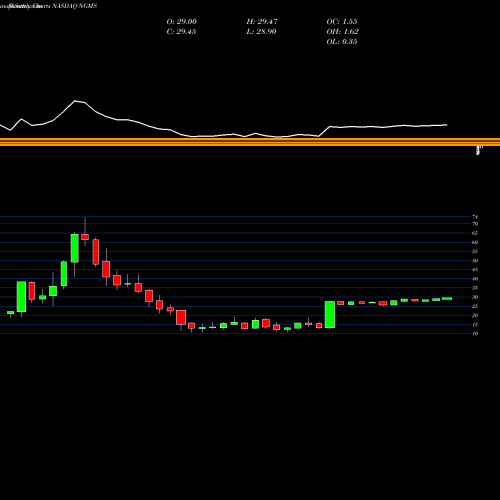Image resolution: width=500 pixels, height=500 pixels.
Task: Select the OC: 1.55 readout
Action: [342, 22]
